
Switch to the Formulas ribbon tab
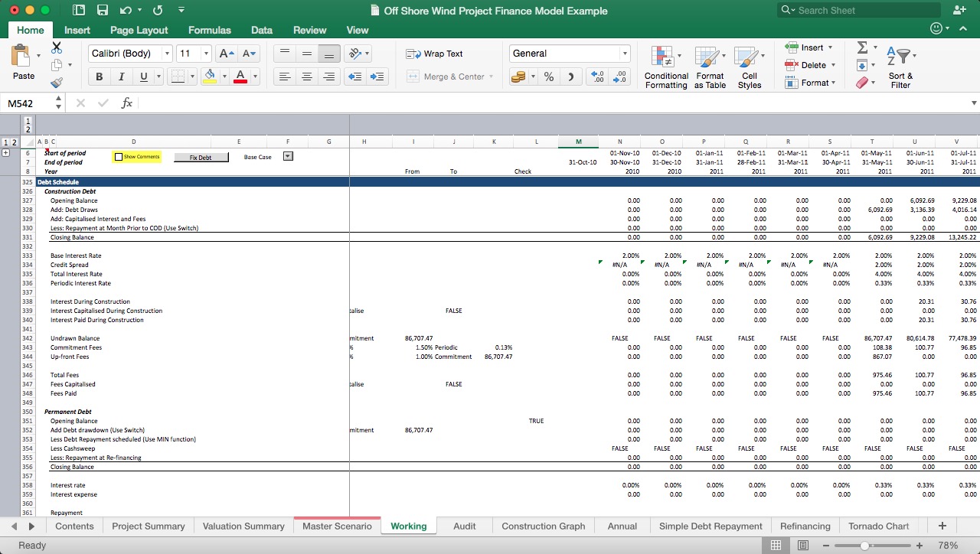(209, 30)
